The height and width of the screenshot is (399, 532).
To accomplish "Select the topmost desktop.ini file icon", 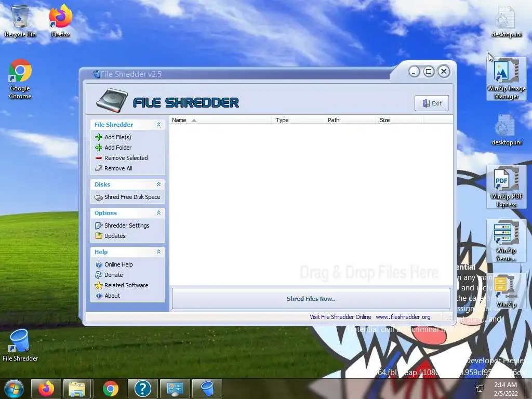I will (x=506, y=21).
